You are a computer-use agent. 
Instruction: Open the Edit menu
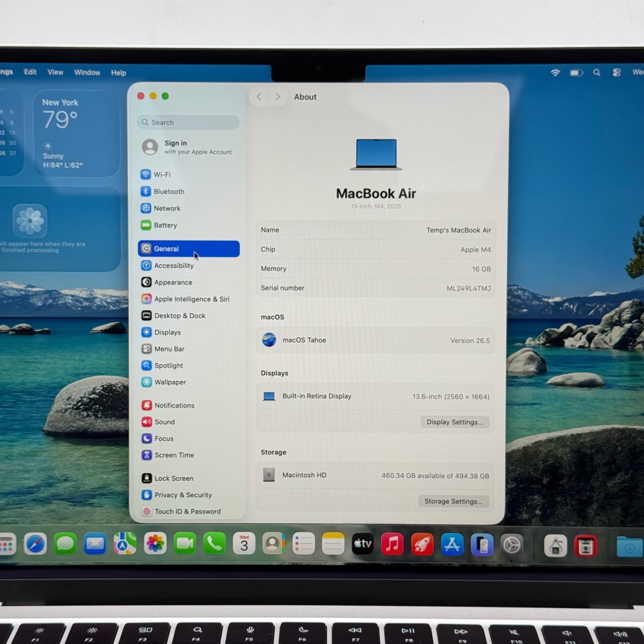pos(30,72)
